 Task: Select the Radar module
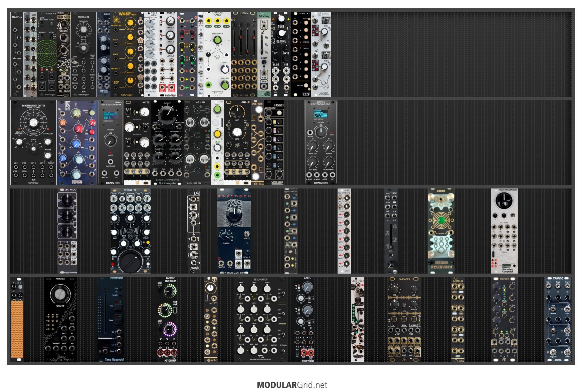pyautogui.click(x=47, y=54)
